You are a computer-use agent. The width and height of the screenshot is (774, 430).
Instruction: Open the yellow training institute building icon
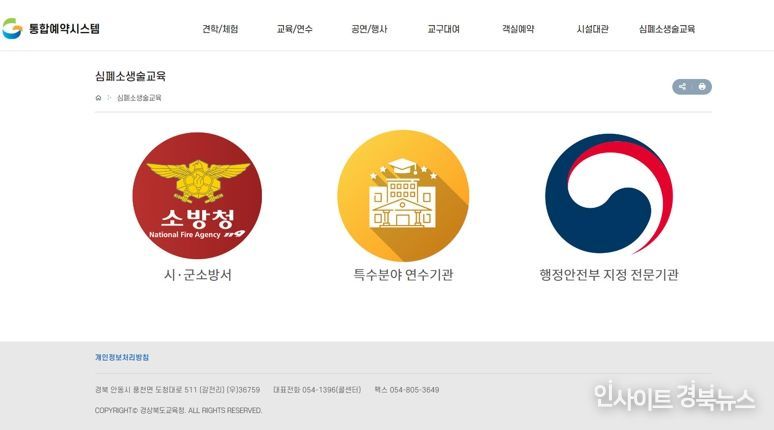403,195
